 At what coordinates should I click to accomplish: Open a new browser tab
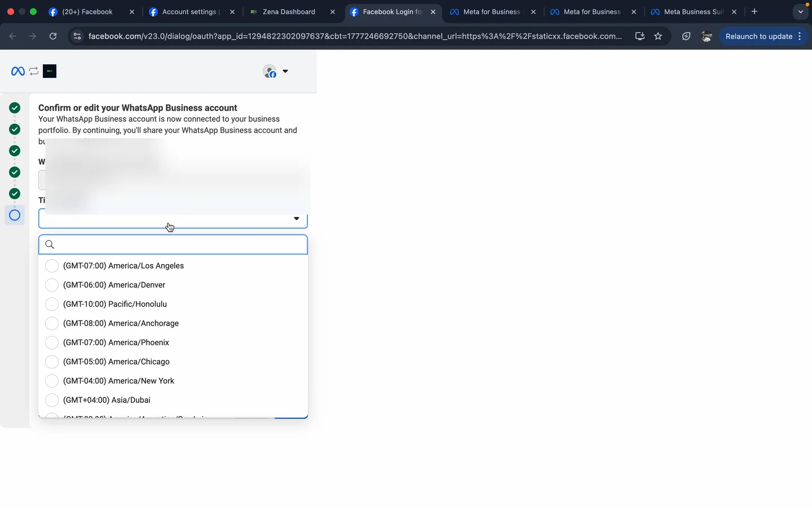pos(754,12)
